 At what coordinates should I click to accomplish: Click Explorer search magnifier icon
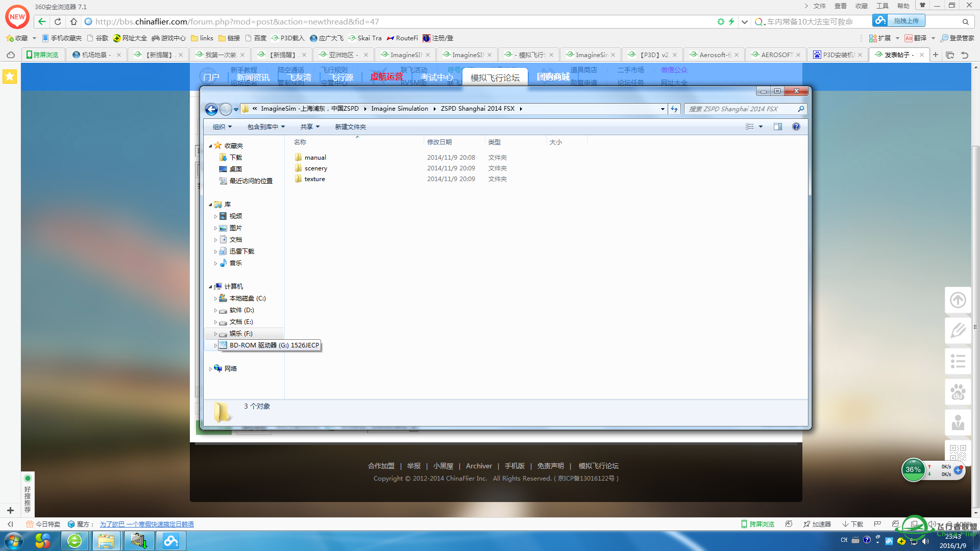coord(801,109)
